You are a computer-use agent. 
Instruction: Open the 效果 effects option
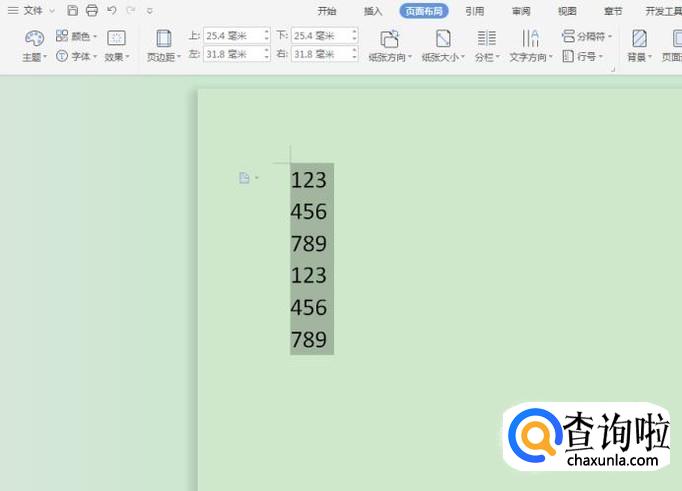point(117,46)
